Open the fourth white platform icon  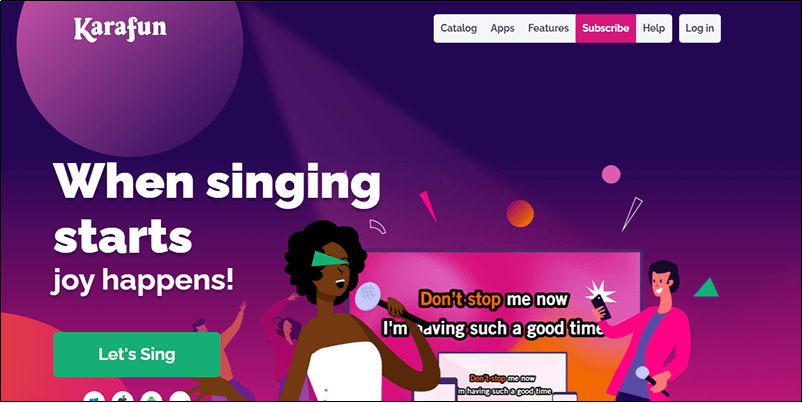click(180, 396)
